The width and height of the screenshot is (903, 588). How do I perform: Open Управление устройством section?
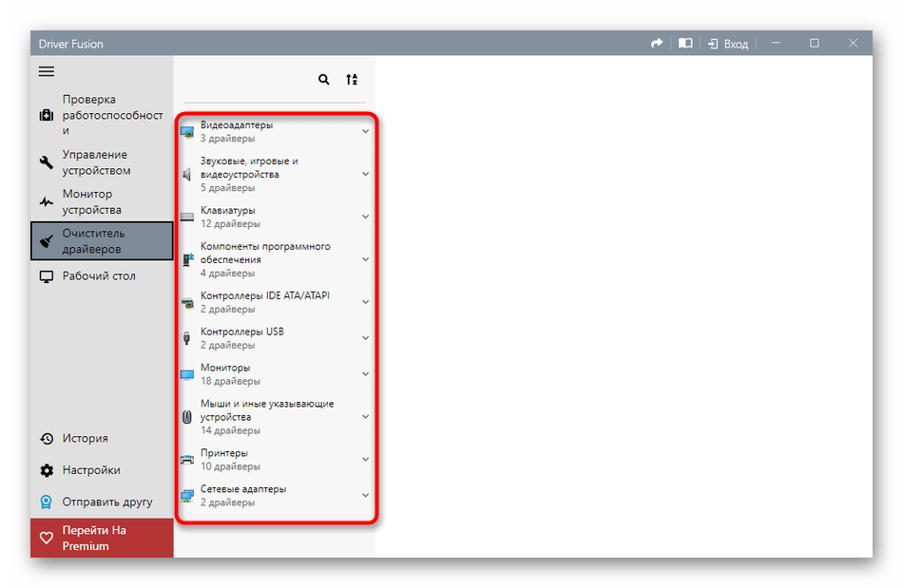[x=102, y=162]
